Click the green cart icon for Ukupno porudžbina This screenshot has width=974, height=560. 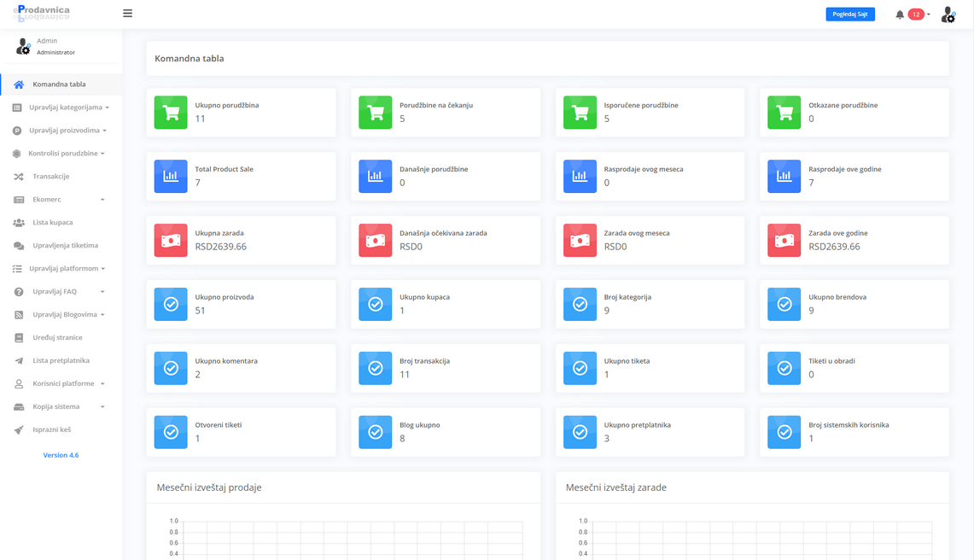tap(171, 113)
